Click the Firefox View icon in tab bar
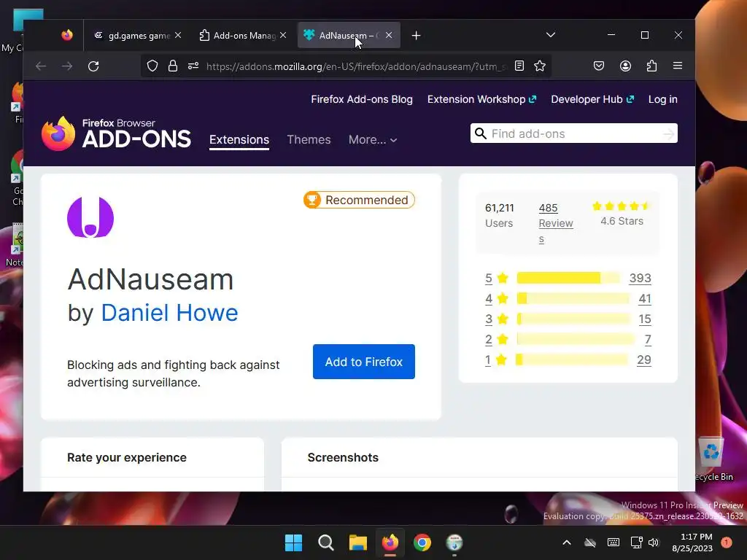Screen dimensions: 747x560 click(x=67, y=35)
